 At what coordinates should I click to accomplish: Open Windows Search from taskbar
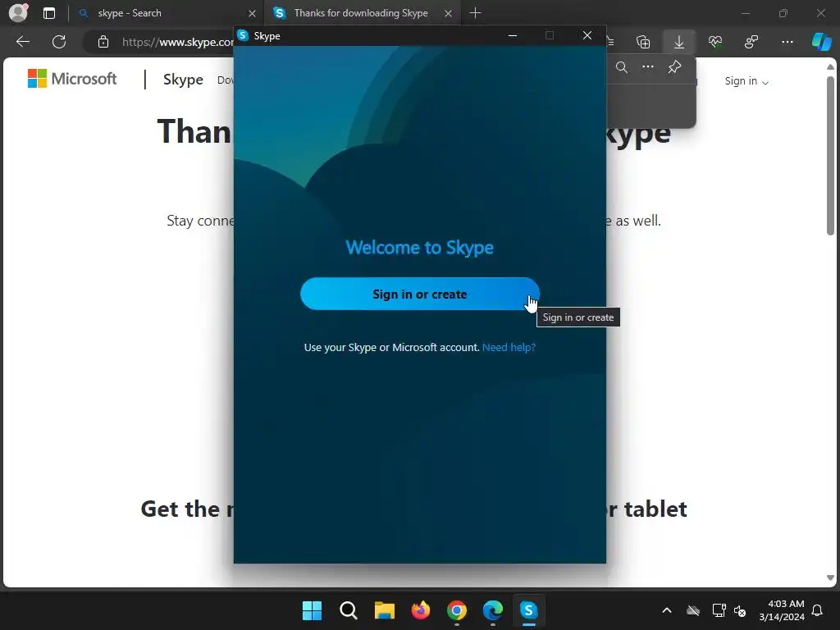coord(348,610)
